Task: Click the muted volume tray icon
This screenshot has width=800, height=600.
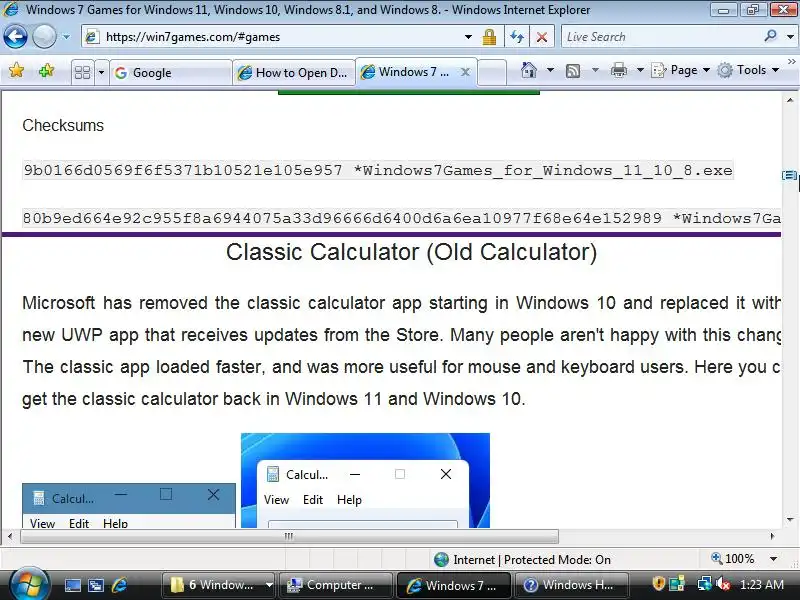Action: 722,584
